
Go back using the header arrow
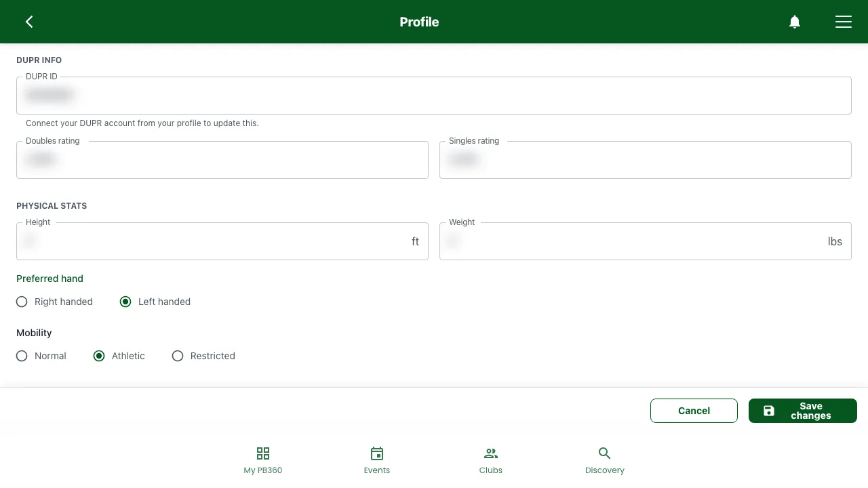29,22
